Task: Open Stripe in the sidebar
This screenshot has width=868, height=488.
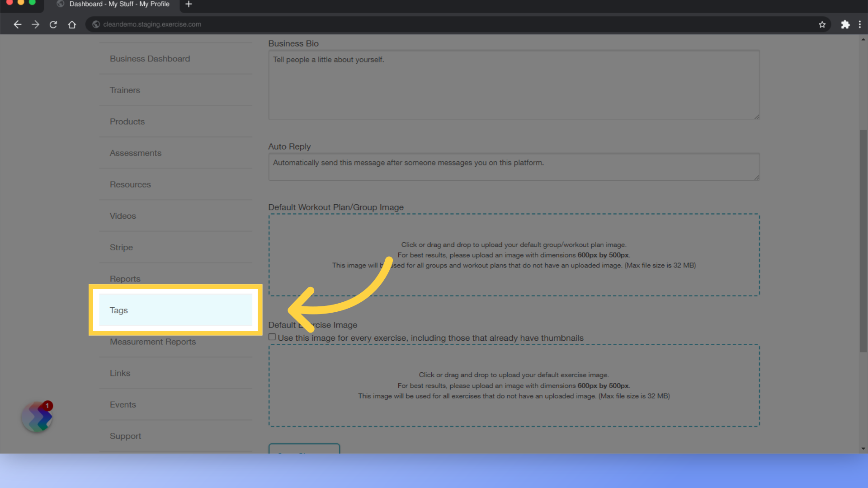Action: click(x=176, y=248)
